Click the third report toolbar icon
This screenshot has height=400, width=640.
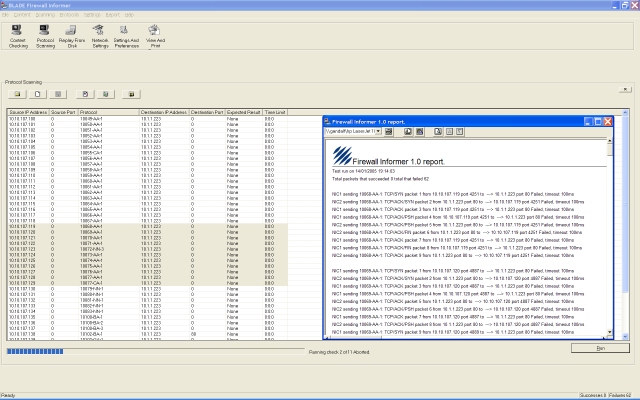(419, 131)
